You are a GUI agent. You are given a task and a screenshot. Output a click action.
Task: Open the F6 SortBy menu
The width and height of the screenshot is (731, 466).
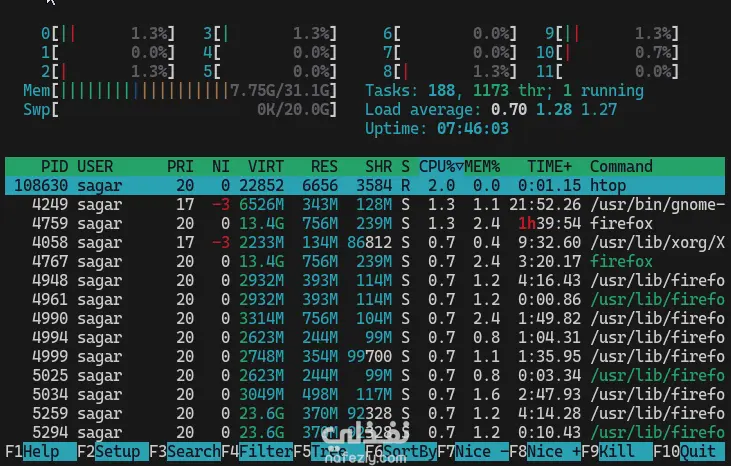point(401,452)
